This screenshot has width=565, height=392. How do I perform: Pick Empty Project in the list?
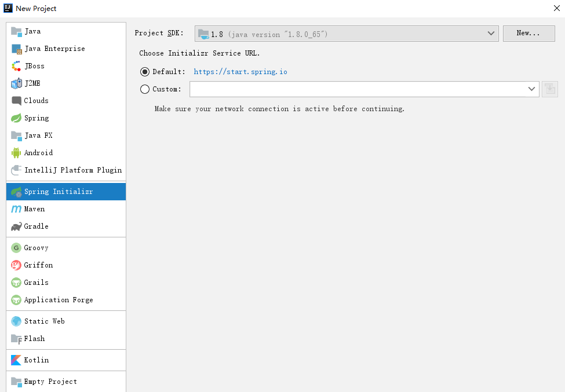66,382
